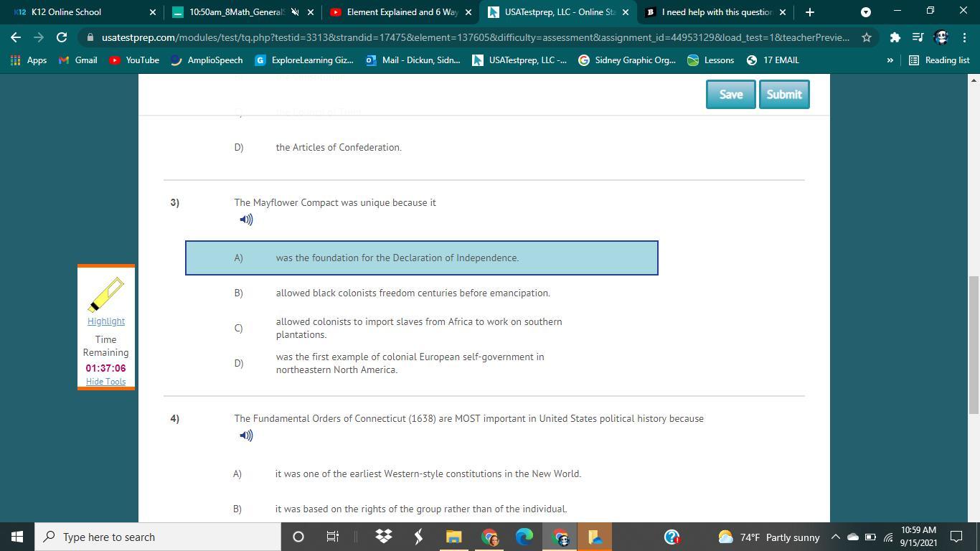This screenshot has width=980, height=551.
Task: Switch to the Element Explained tab
Action: 399,12
